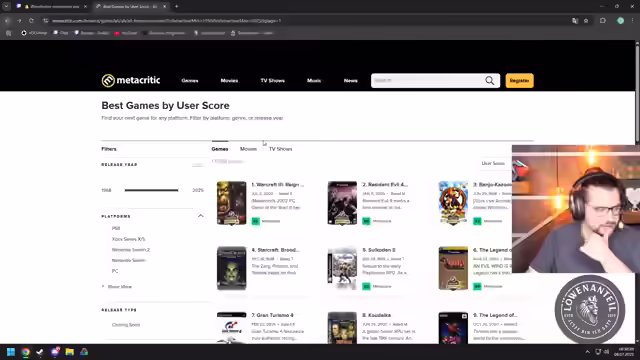Click the browser address bar
The image size is (640, 360).
click(306, 20)
